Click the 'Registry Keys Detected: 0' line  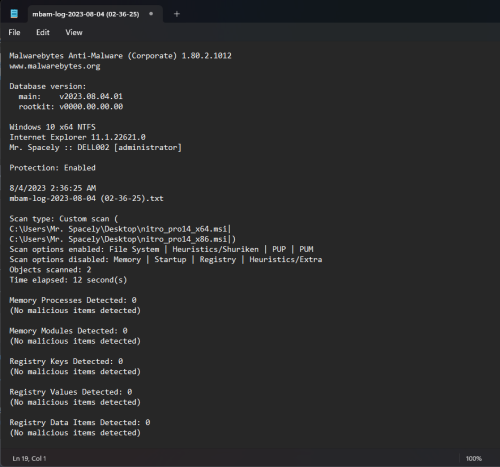[66, 361]
